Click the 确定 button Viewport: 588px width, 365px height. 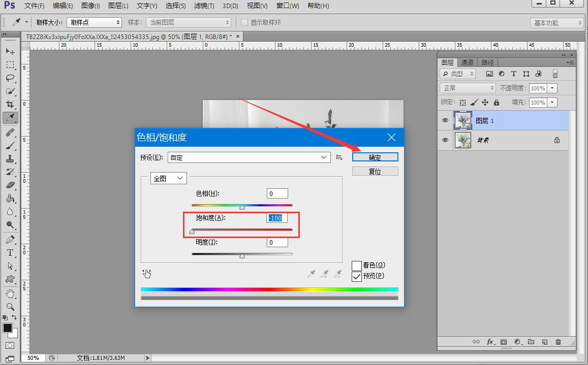(375, 157)
